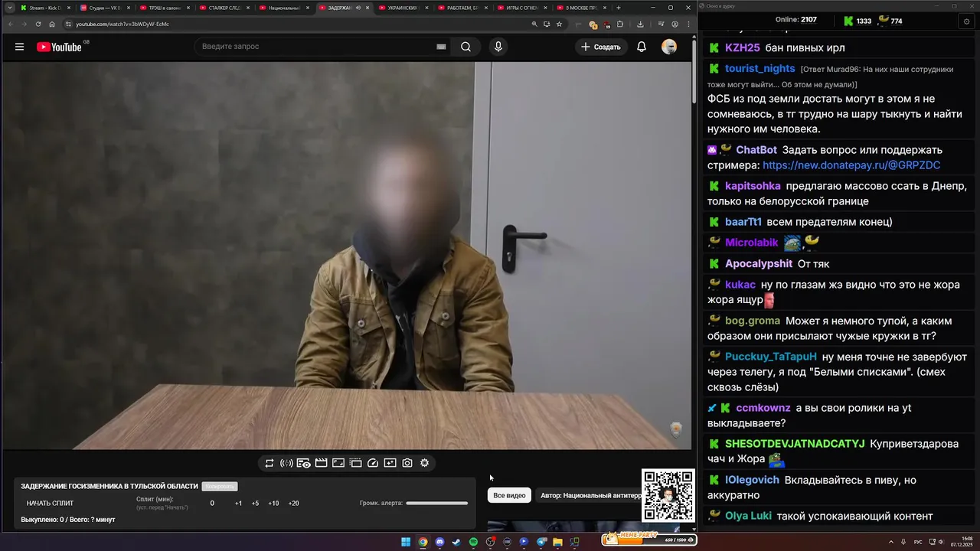Image resolution: width=980 pixels, height=551 pixels.
Task: Open YouTube notifications bell
Action: (642, 47)
